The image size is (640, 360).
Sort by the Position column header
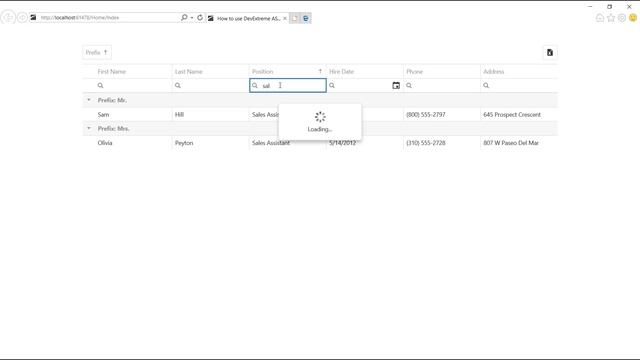[x=262, y=71]
